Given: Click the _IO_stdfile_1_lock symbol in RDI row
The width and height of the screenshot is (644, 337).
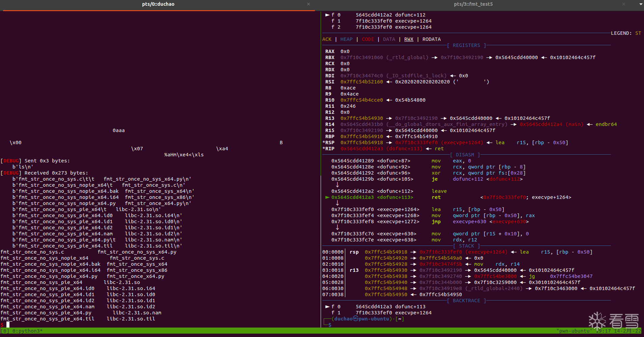Looking at the screenshot, I should tap(416, 76).
